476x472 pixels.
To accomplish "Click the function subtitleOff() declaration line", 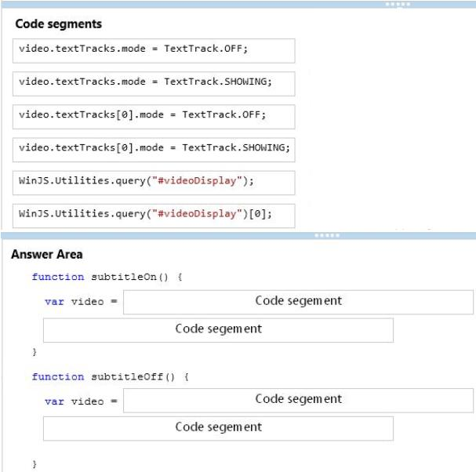I will click(x=111, y=376).
